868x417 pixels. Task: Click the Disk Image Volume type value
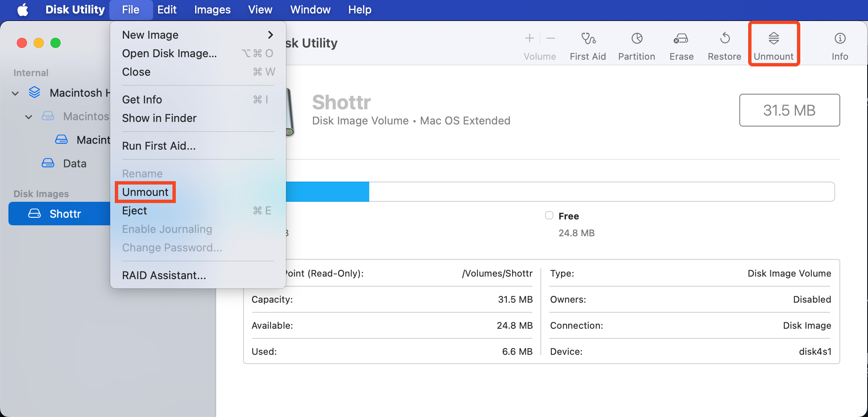pos(789,273)
